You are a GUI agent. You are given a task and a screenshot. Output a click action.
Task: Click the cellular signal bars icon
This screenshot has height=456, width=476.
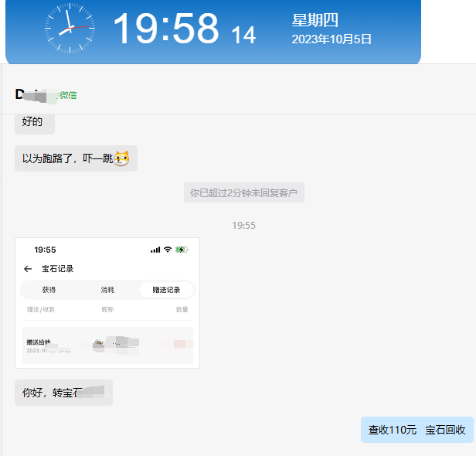pyautogui.click(x=155, y=250)
